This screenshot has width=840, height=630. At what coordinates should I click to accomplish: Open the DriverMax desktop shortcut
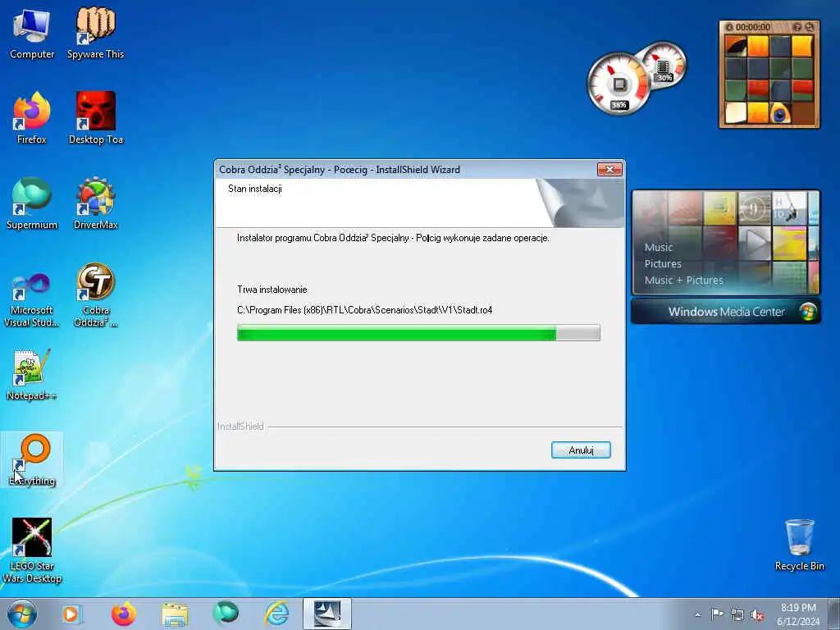pyautogui.click(x=96, y=204)
